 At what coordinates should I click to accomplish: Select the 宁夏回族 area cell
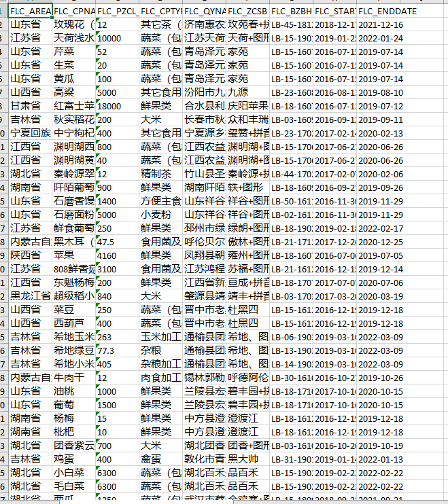tap(30, 133)
